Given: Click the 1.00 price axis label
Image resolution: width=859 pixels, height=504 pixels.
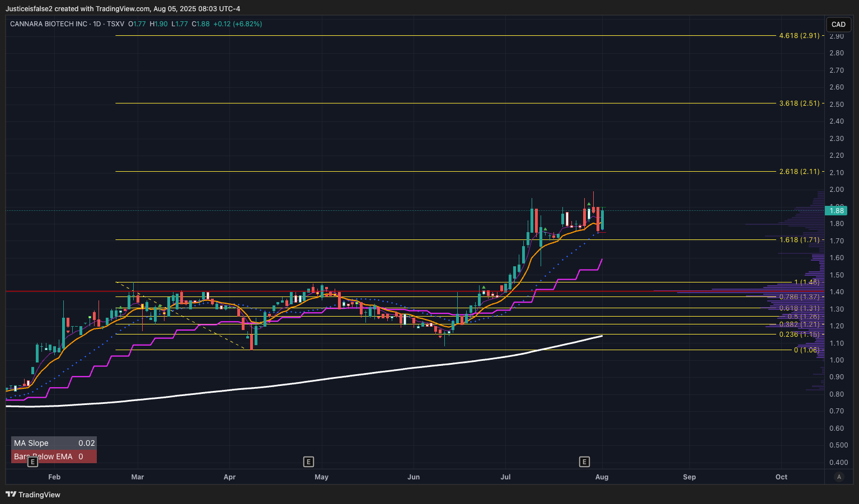Looking at the screenshot, I should pos(837,360).
